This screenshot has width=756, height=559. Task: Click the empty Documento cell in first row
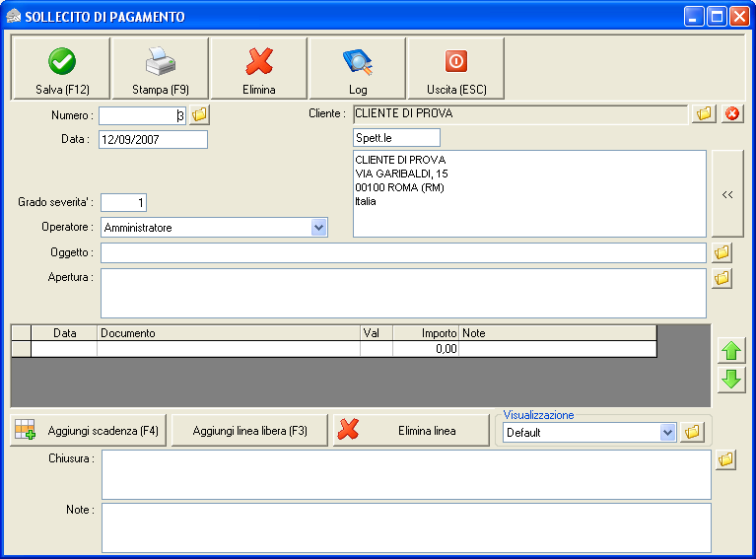229,349
